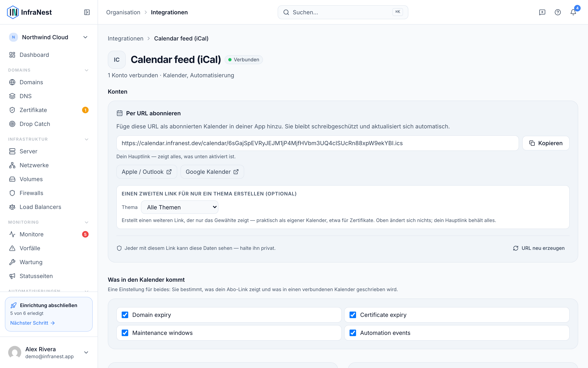Focus the Suchen search field
The width and height of the screenshot is (588, 368).
[343, 12]
